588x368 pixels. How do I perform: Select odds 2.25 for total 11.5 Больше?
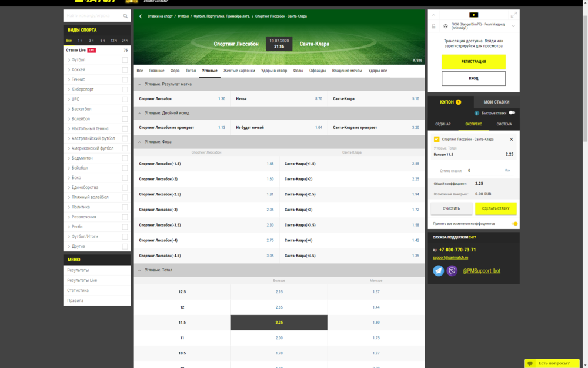[x=279, y=323]
